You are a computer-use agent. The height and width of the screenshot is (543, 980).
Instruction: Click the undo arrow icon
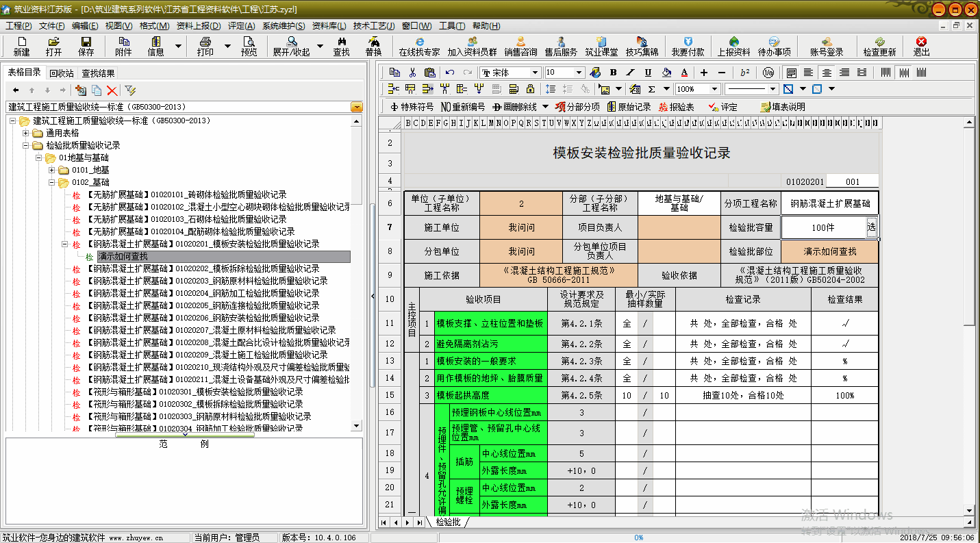[x=450, y=73]
